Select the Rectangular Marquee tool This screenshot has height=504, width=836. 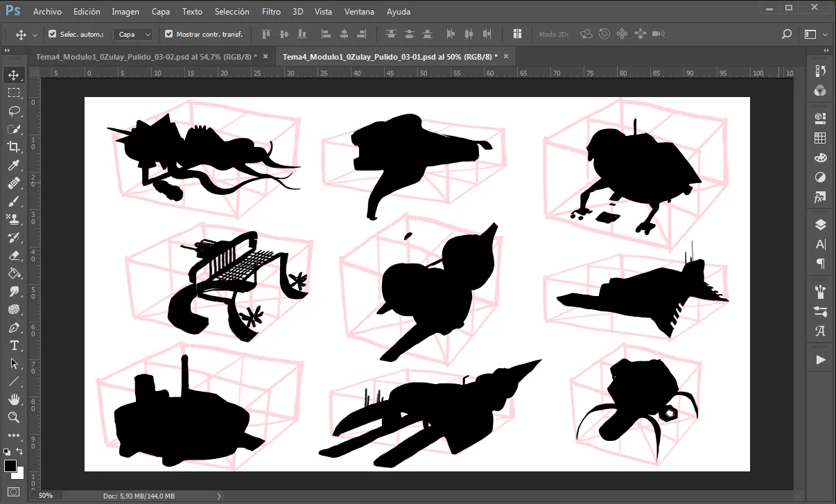(x=14, y=93)
